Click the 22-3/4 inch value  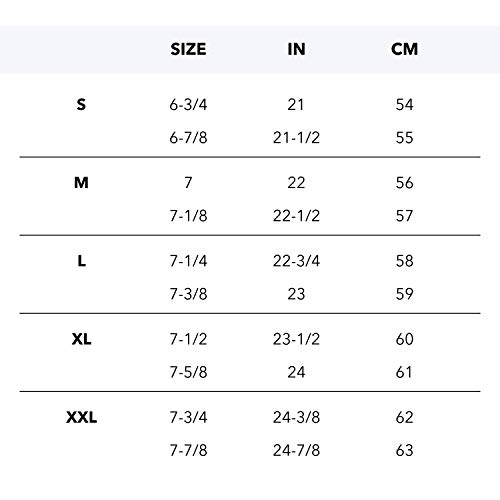point(296,261)
